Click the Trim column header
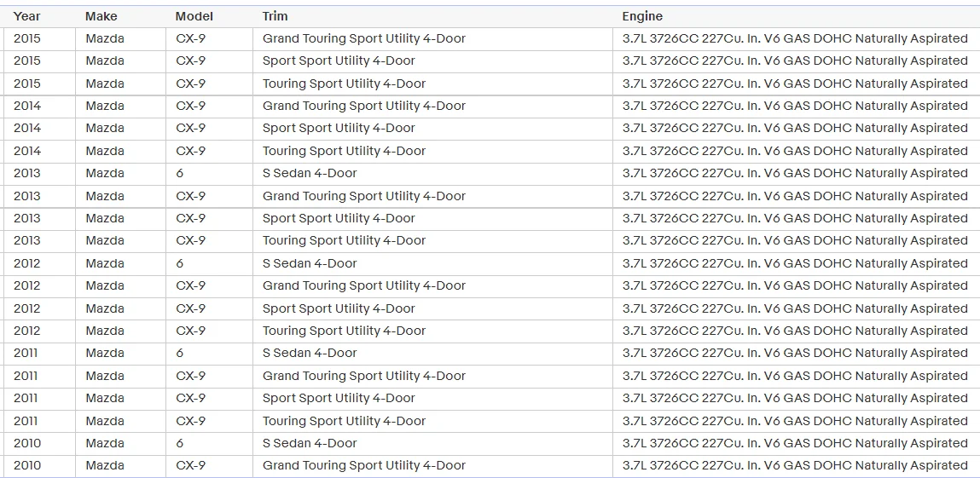The image size is (980, 478). [275, 16]
